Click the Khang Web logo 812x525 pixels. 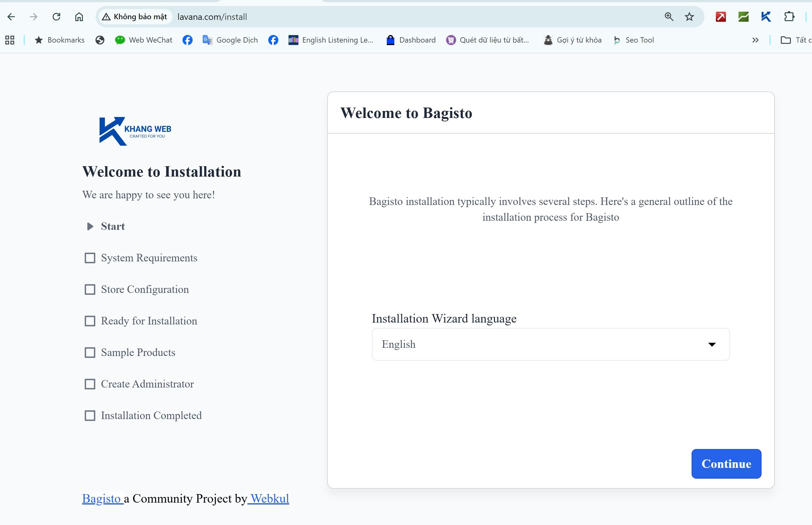(135, 131)
